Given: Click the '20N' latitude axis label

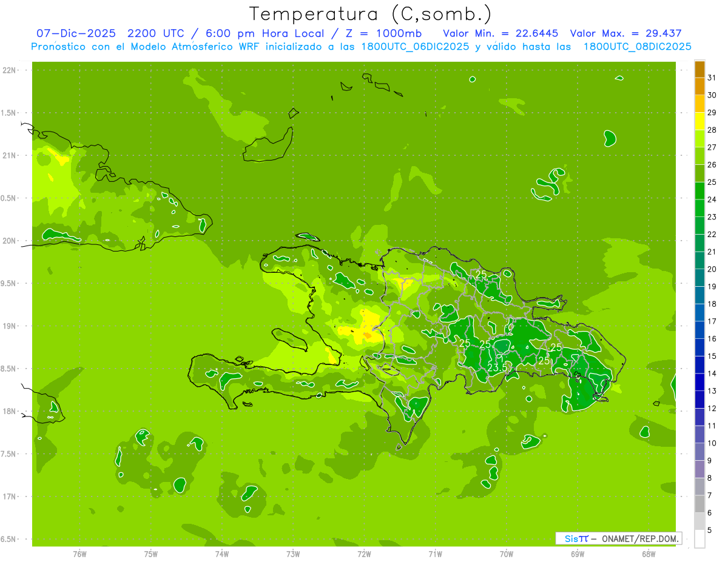Looking at the screenshot, I should click(x=10, y=241).
